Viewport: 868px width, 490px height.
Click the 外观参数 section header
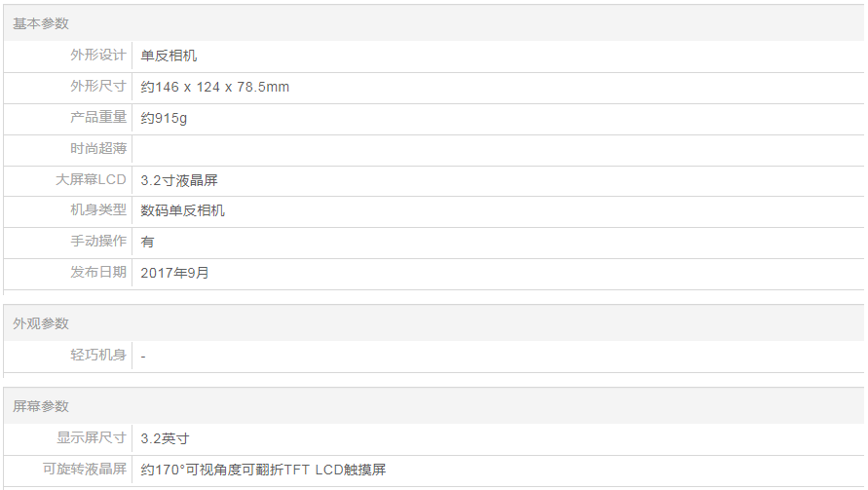[x=41, y=323]
